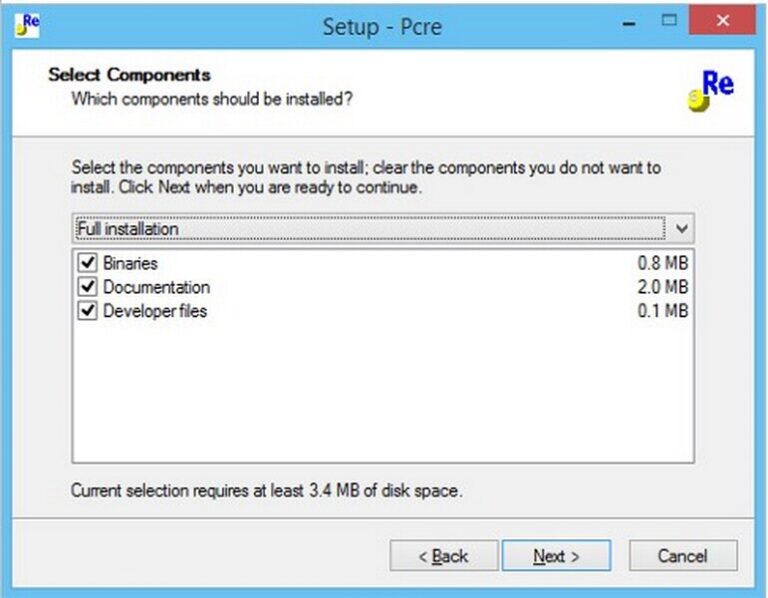Uncheck the Documentation checkbox
Screen dimensions: 768x598
[87, 286]
